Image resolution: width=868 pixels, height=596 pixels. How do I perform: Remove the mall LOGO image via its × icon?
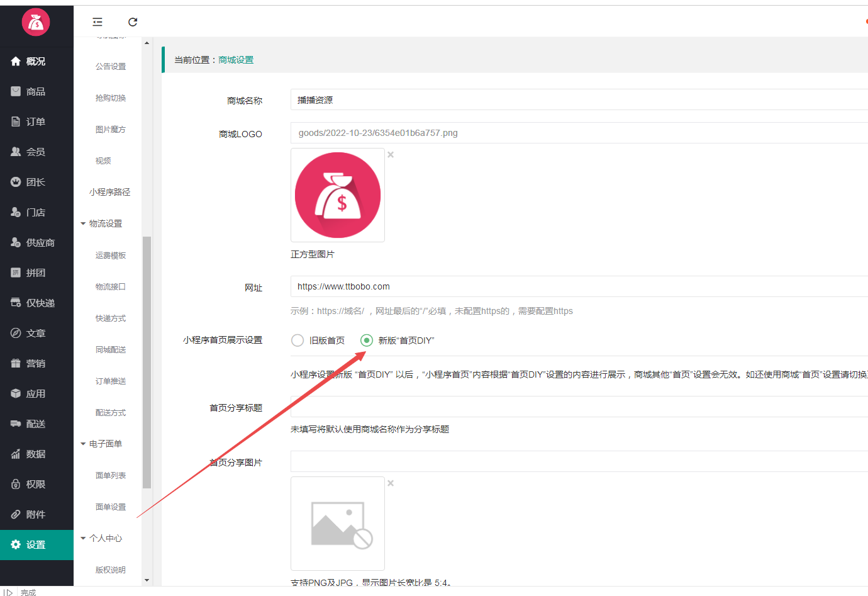[x=390, y=154]
